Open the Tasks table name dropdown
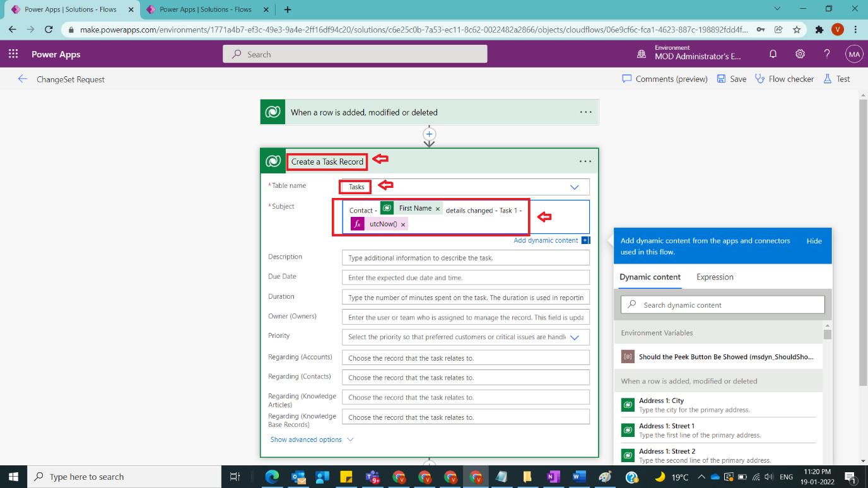Viewport: 868px width, 488px height. click(x=574, y=187)
